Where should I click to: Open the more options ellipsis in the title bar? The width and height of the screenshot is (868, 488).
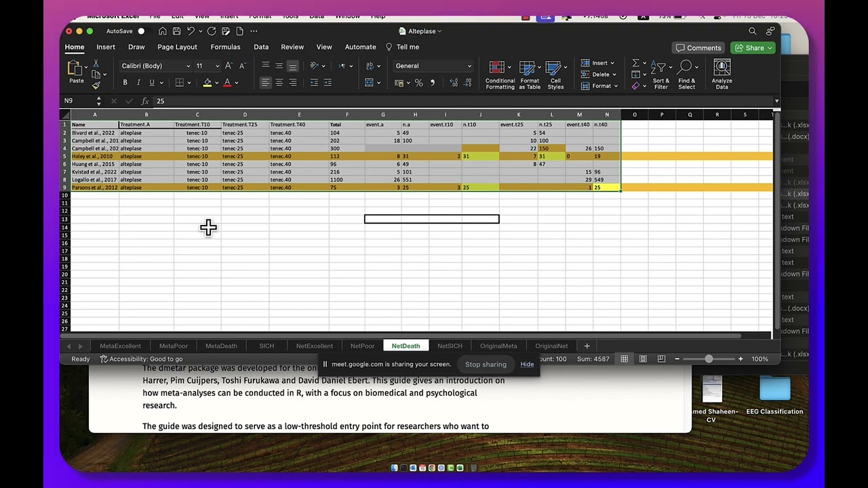254,31
